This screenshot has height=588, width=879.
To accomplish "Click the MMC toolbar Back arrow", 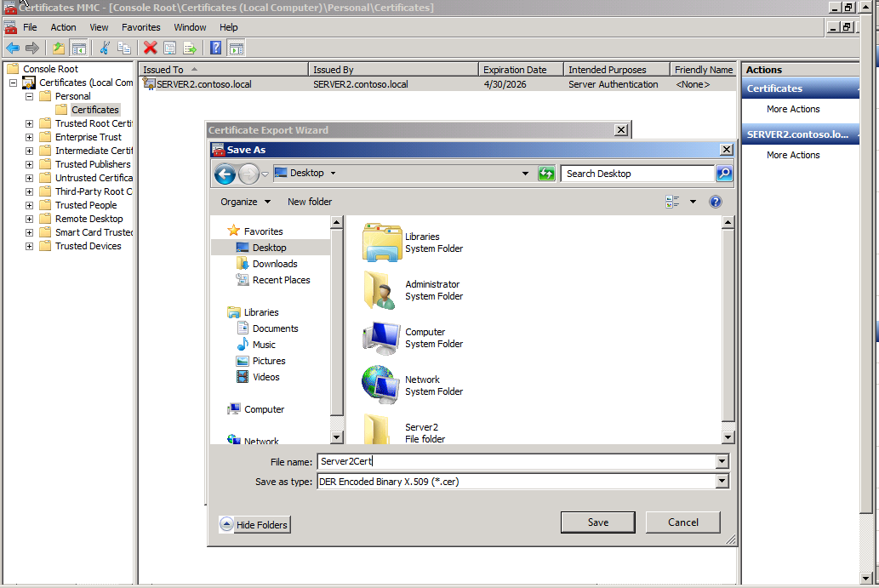I will pyautogui.click(x=13, y=49).
